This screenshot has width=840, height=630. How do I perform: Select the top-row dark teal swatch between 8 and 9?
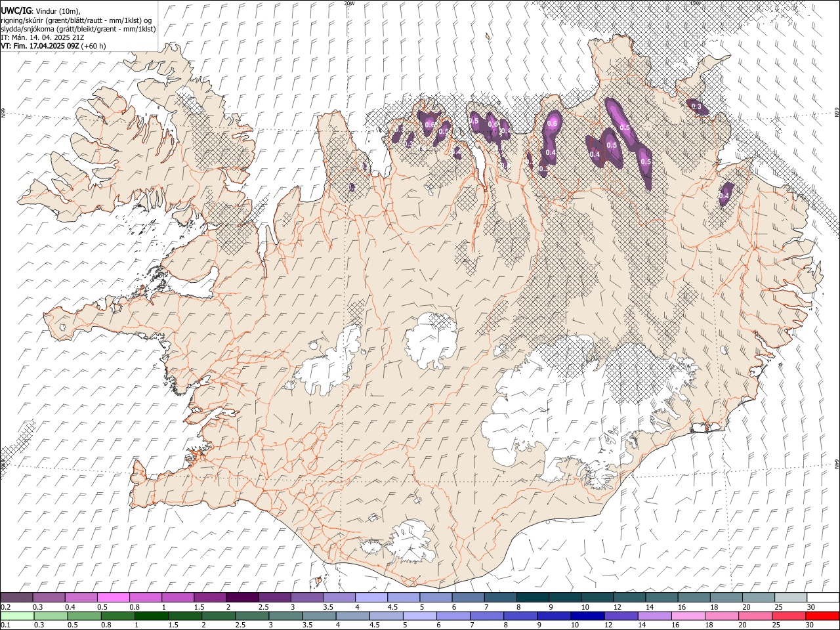[532, 598]
